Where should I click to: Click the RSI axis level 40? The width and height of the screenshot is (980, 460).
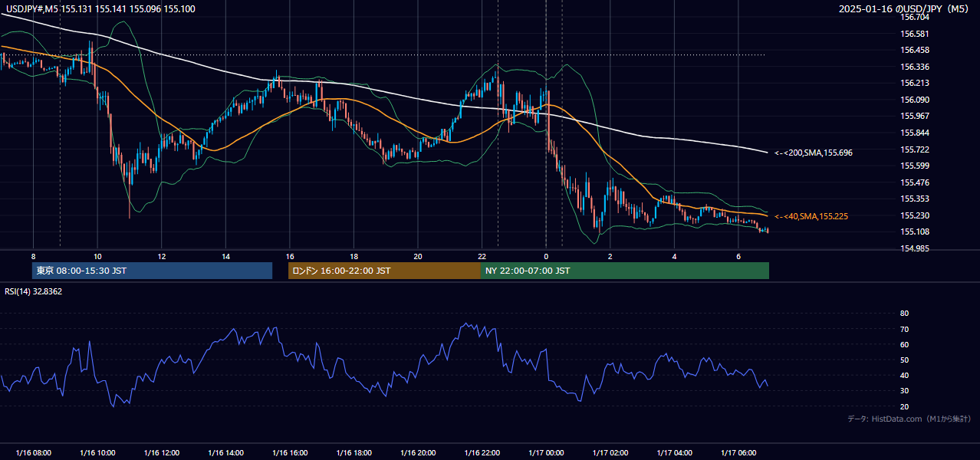coord(905,376)
